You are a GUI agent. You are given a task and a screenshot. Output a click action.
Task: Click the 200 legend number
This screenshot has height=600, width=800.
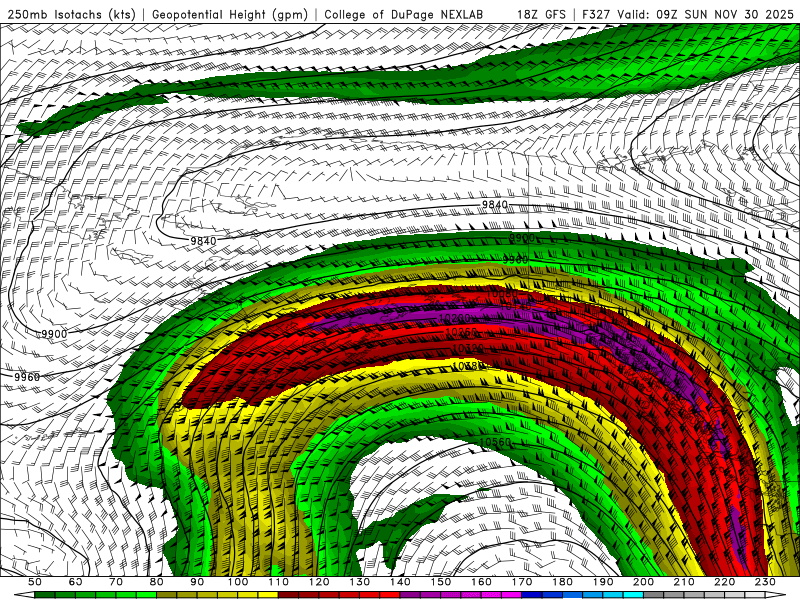click(x=643, y=582)
